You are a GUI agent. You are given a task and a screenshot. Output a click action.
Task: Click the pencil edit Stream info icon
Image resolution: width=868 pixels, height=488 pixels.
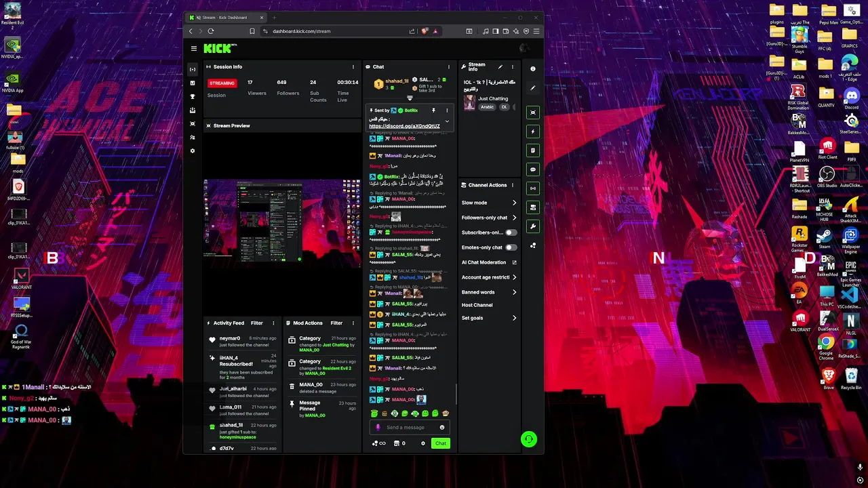coord(500,67)
